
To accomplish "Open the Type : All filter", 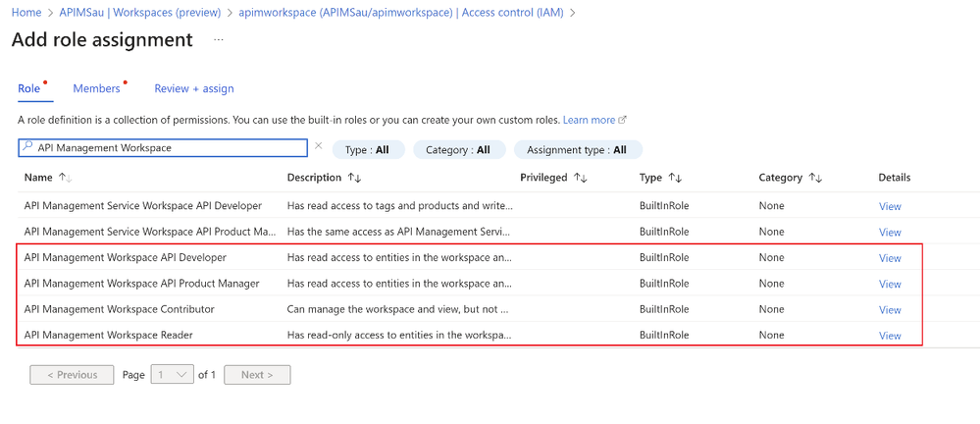I will tap(368, 150).
